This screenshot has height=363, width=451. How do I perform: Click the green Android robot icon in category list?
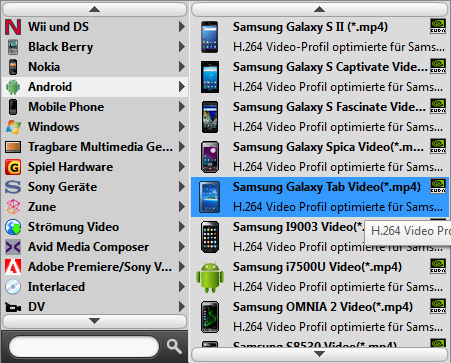(13, 87)
